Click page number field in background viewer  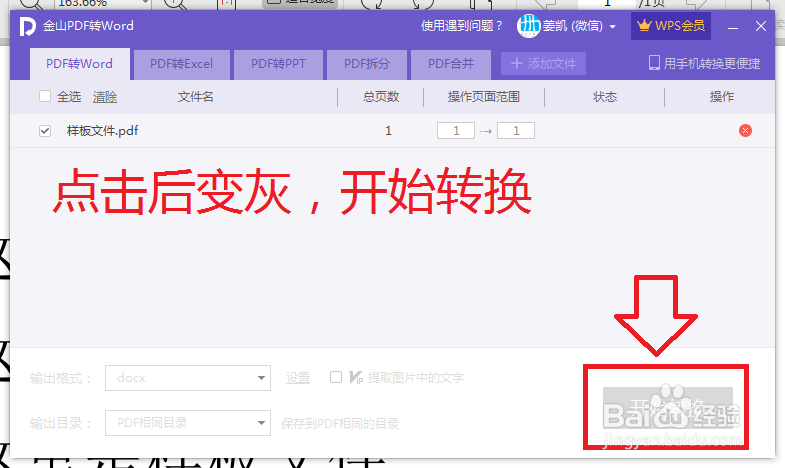pos(607,3)
